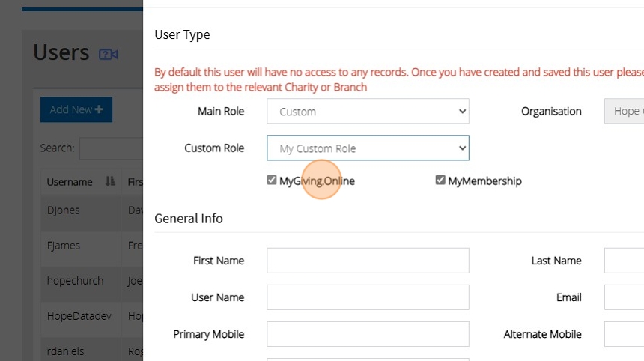Click the Username column sort icon
Image resolution: width=644 pixels, height=361 pixels.
[110, 182]
